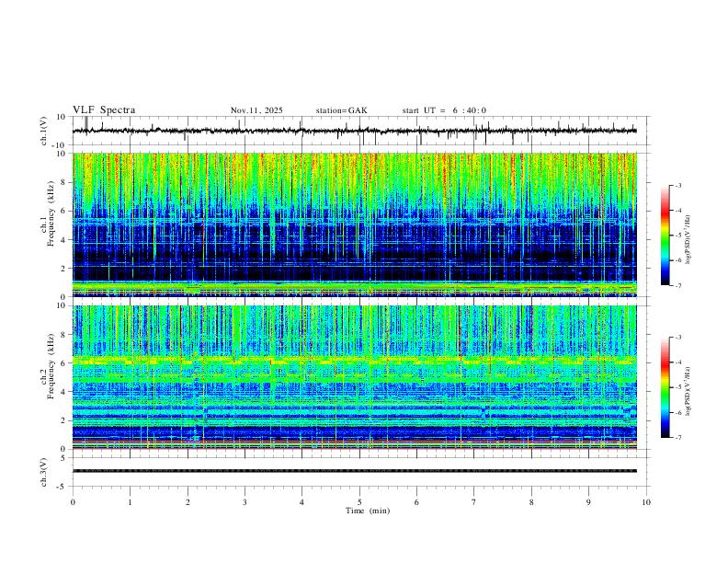This screenshot has width=728, height=563.
Task: Click the ch.2 colorbar log(PSD) label
Action: click(688, 392)
